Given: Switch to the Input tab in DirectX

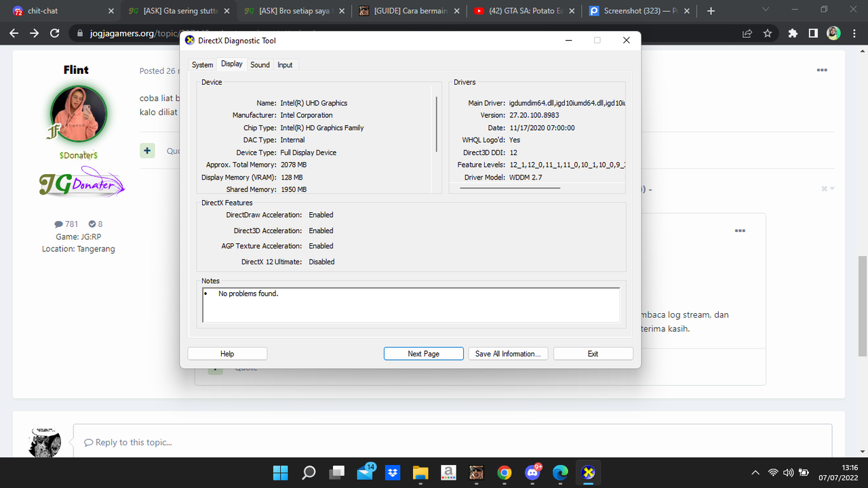Looking at the screenshot, I should (x=285, y=65).
